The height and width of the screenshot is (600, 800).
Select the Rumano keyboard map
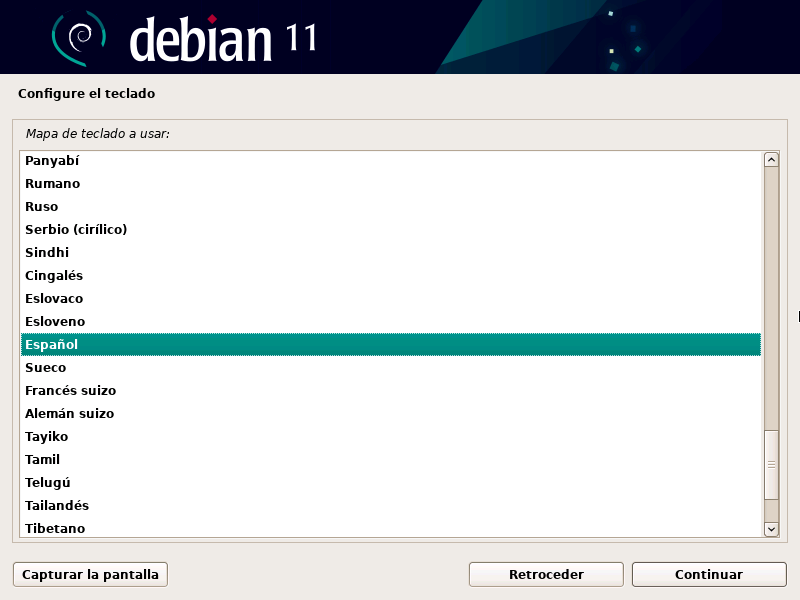coord(52,184)
